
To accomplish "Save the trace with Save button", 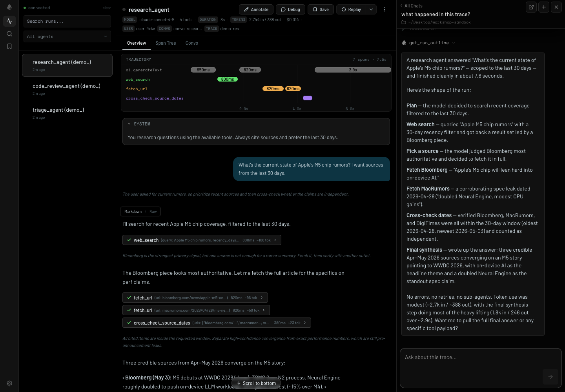I will click(321, 9).
